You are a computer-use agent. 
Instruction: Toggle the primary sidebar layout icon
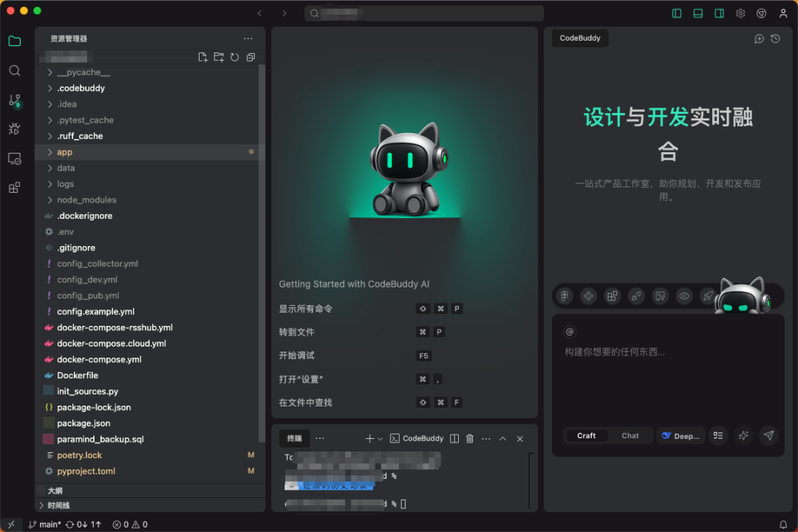click(x=676, y=13)
